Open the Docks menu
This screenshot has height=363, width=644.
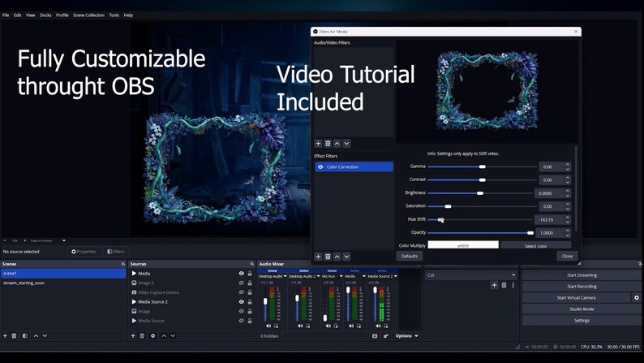point(45,15)
